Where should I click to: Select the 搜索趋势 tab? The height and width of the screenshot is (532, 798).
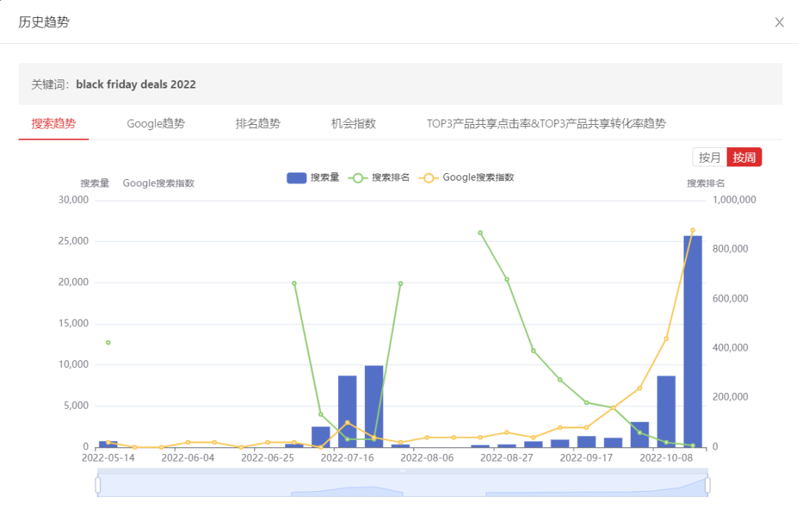(x=53, y=123)
